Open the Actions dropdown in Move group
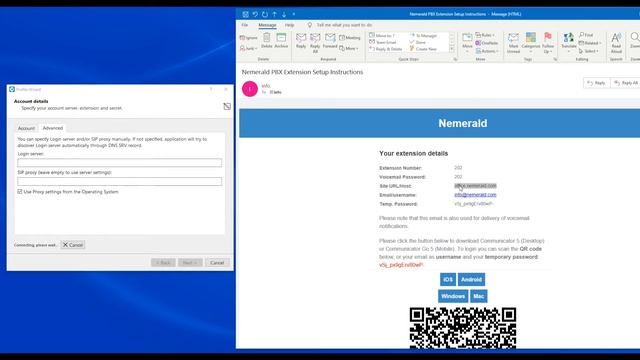640x360 pixels. (x=487, y=51)
